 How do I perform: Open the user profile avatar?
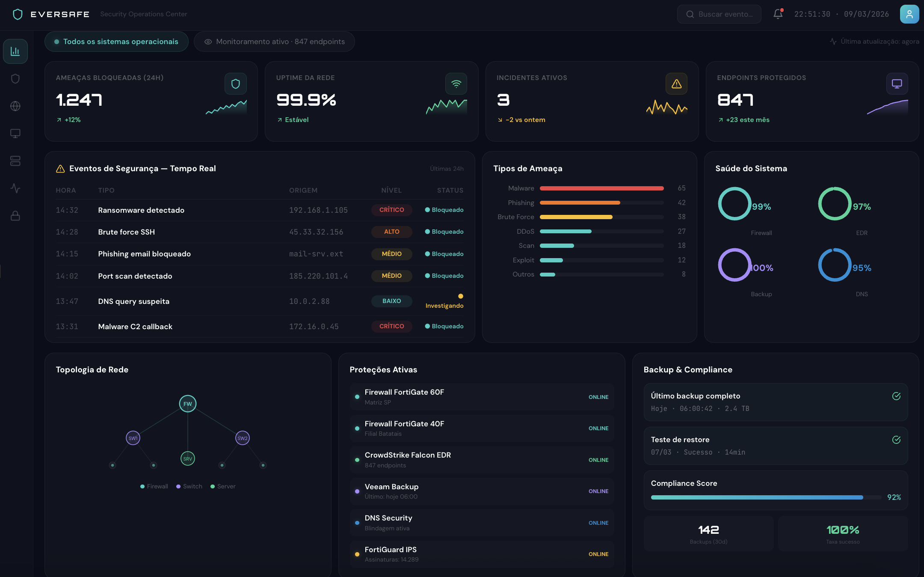pos(909,14)
